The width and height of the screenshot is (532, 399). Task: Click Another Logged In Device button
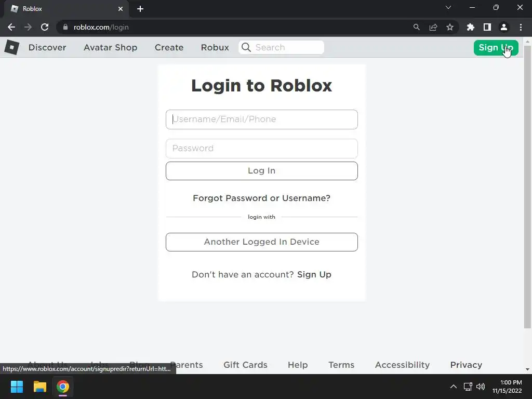262,242
